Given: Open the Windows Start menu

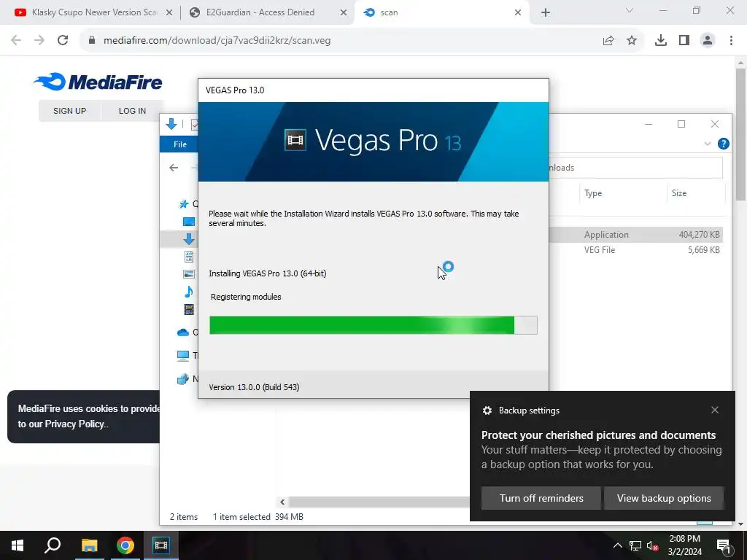Looking at the screenshot, I should tap(18, 545).
